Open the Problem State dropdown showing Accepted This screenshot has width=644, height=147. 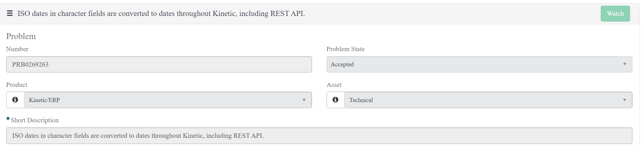pos(479,64)
